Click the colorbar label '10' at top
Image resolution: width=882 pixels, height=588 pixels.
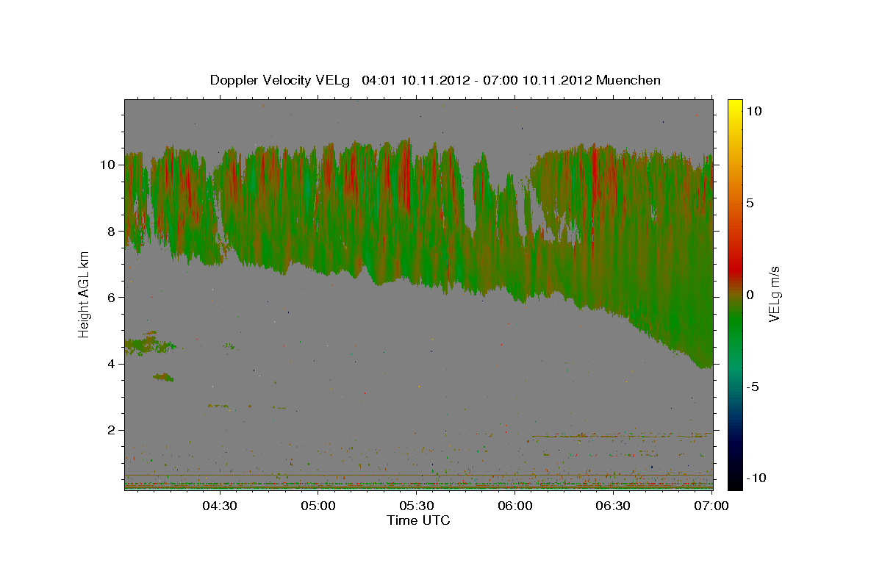click(754, 110)
